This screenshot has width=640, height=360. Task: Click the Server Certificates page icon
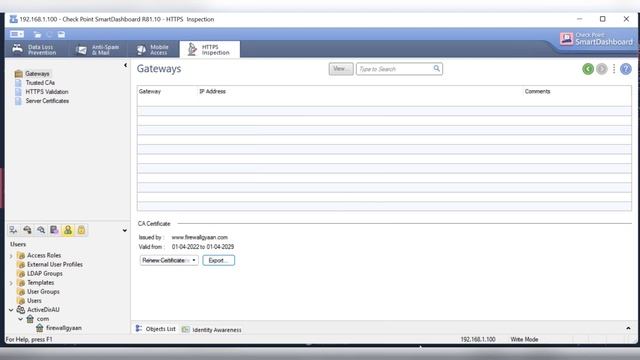click(18, 101)
